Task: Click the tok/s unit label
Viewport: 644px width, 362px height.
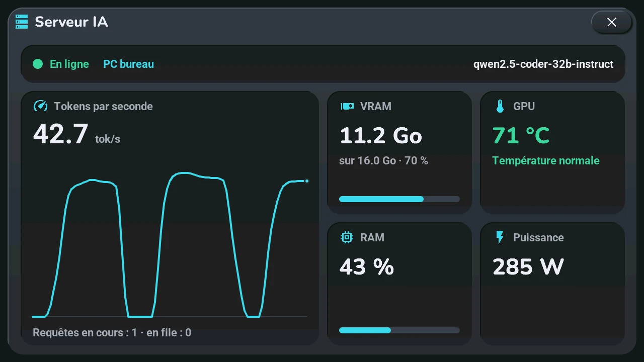Action: click(x=108, y=139)
